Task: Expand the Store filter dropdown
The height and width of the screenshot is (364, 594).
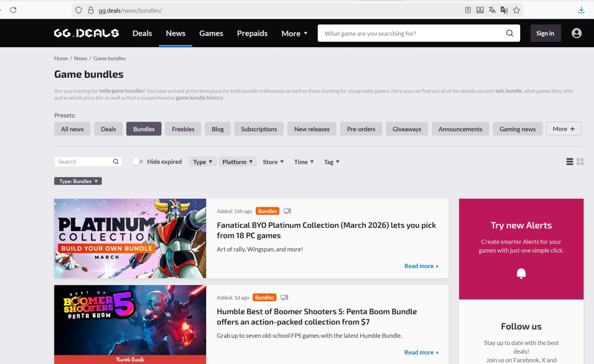Action: click(273, 162)
